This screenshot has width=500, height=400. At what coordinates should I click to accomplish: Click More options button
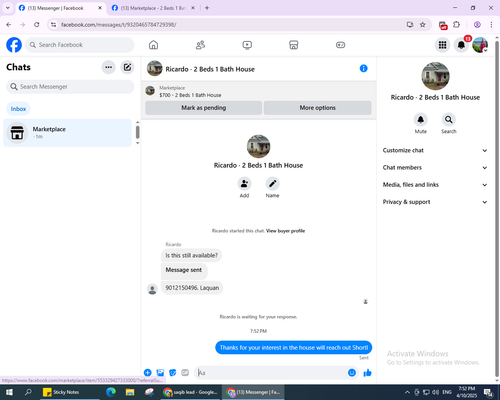point(317,108)
